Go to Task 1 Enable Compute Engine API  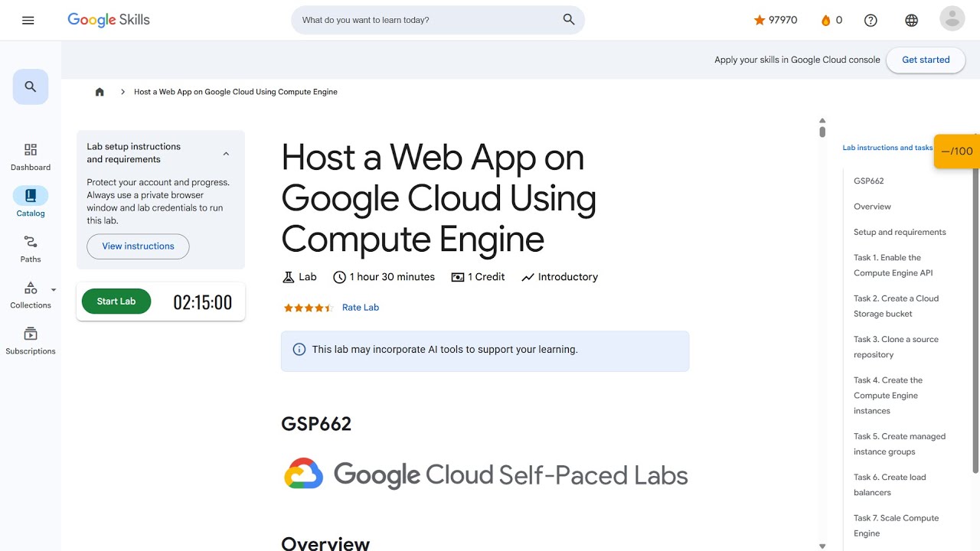(893, 266)
